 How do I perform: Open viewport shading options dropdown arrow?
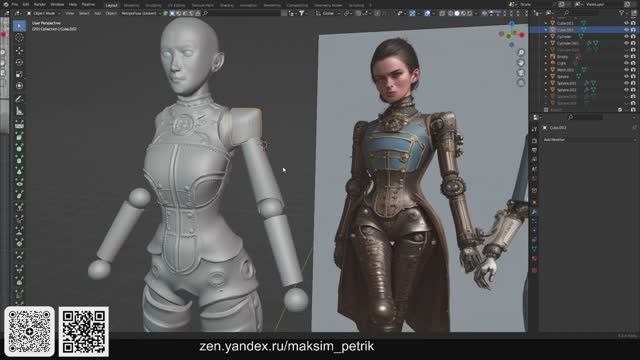point(476,13)
